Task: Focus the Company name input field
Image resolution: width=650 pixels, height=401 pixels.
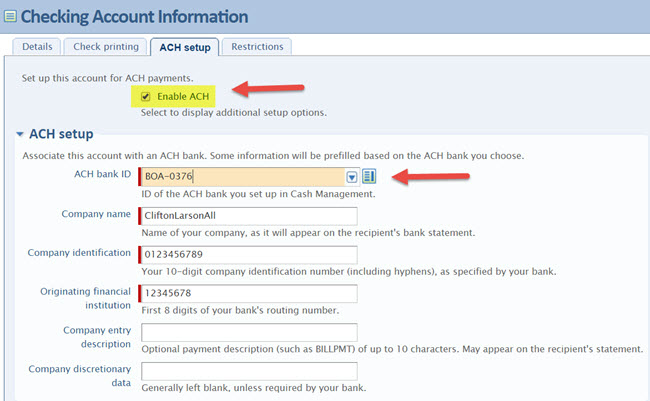Action: tap(248, 216)
